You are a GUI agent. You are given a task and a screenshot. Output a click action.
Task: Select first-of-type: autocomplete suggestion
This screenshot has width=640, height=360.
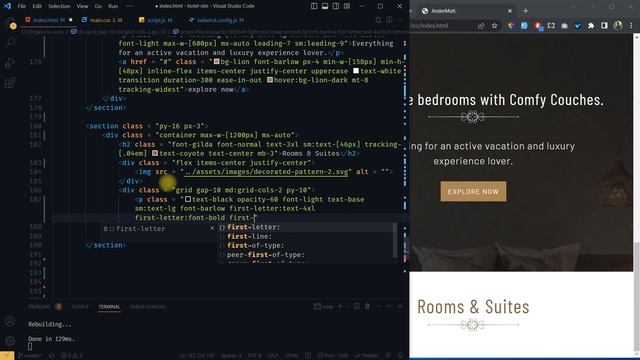(307, 245)
